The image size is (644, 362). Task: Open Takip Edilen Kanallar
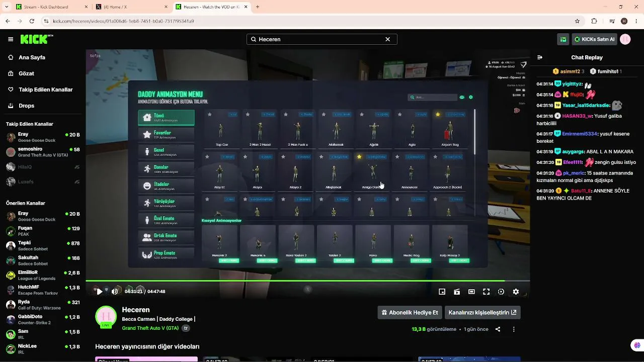(x=46, y=89)
